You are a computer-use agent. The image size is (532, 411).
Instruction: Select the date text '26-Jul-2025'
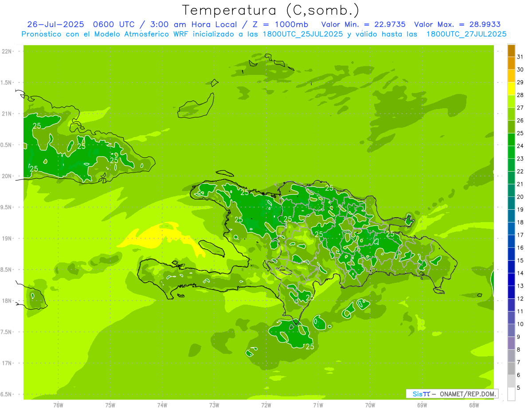(x=55, y=24)
